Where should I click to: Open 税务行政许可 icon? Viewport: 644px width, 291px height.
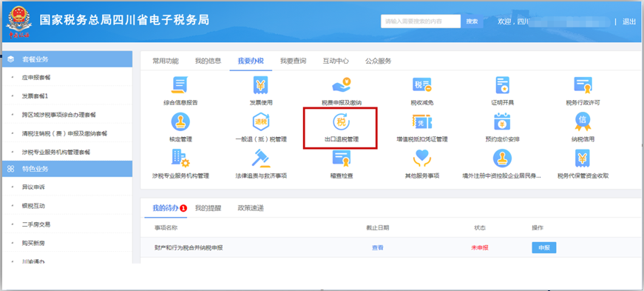[x=583, y=85]
